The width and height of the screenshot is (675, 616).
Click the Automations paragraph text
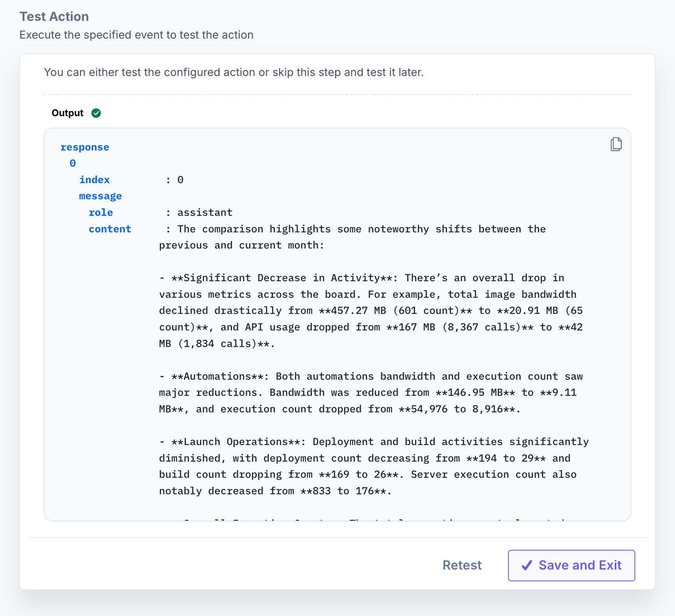pyautogui.click(x=371, y=393)
